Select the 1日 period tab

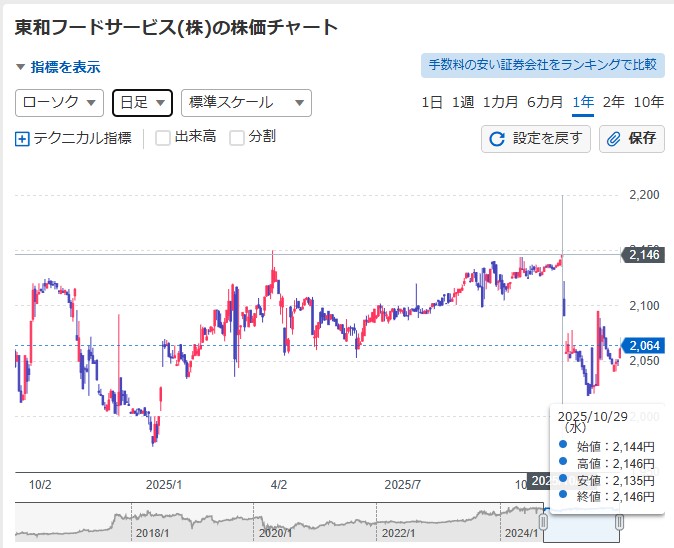point(432,102)
